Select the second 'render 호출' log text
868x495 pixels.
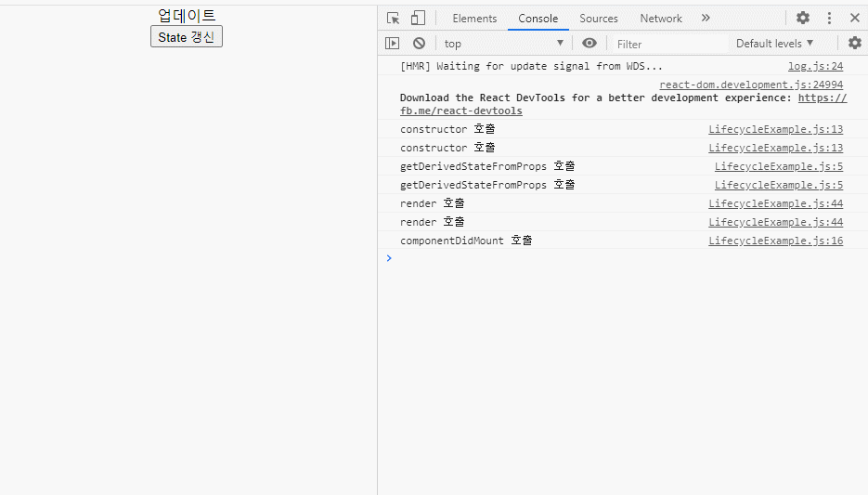click(433, 222)
